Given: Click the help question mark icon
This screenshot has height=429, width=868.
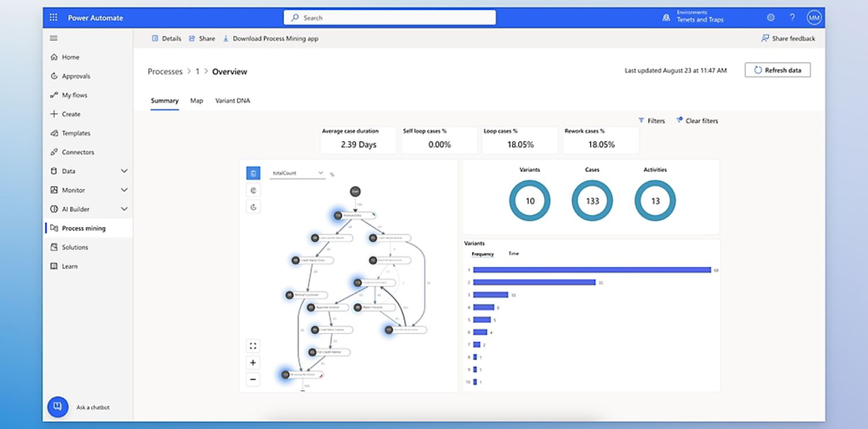Looking at the screenshot, I should pos(792,17).
